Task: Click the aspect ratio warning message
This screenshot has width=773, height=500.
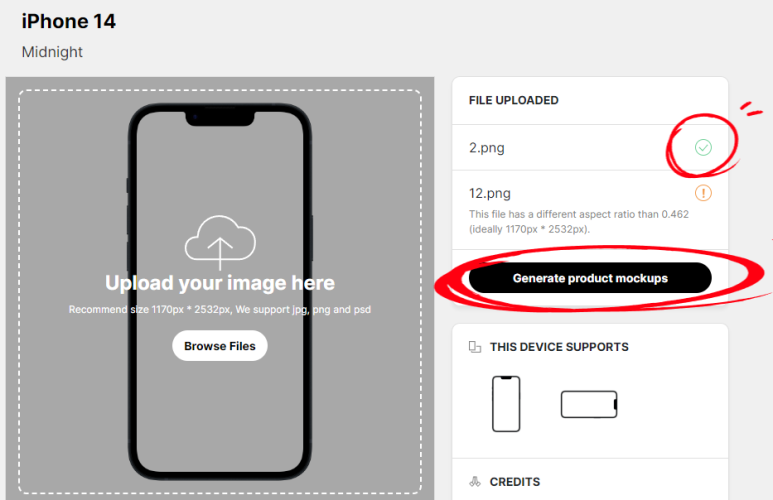Action: (x=579, y=221)
